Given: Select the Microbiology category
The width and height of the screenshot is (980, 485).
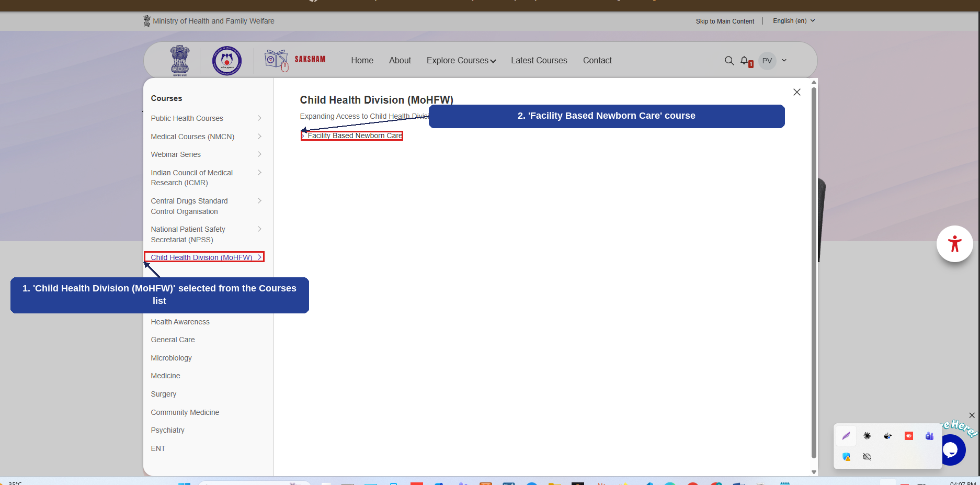Looking at the screenshot, I should click(172, 358).
